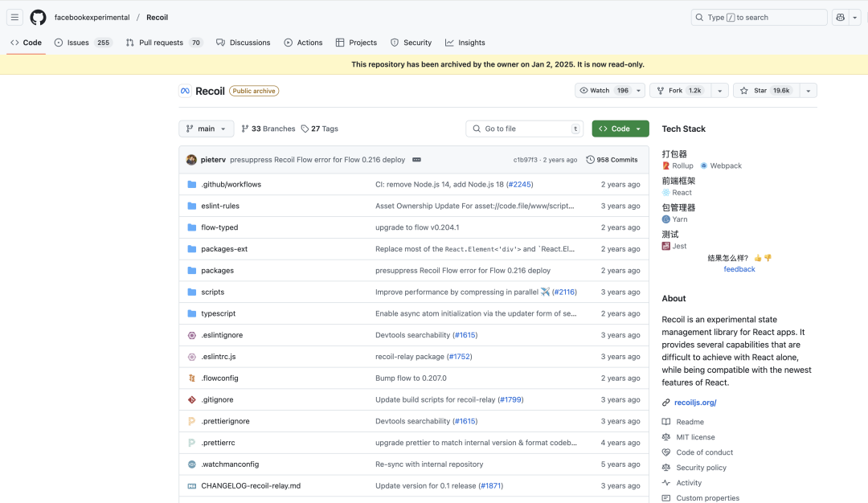
Task: Open pull request #1752 link
Action: coord(460,357)
